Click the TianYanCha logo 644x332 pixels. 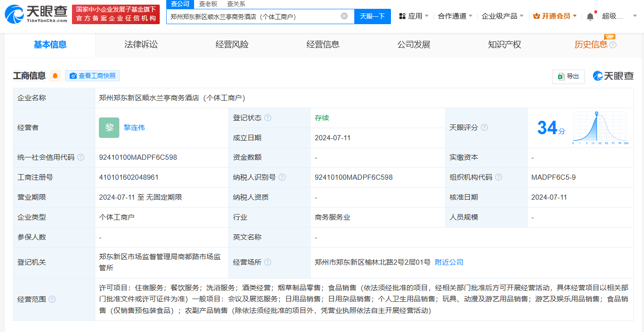coord(36,14)
